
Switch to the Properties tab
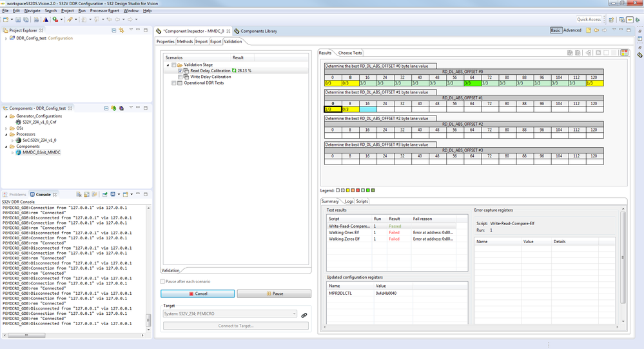[166, 41]
